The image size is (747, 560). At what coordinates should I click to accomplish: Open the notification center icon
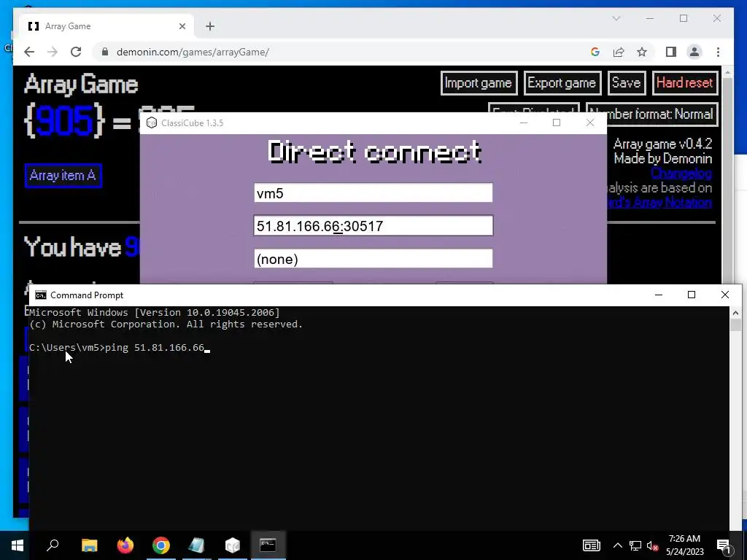[724, 545]
